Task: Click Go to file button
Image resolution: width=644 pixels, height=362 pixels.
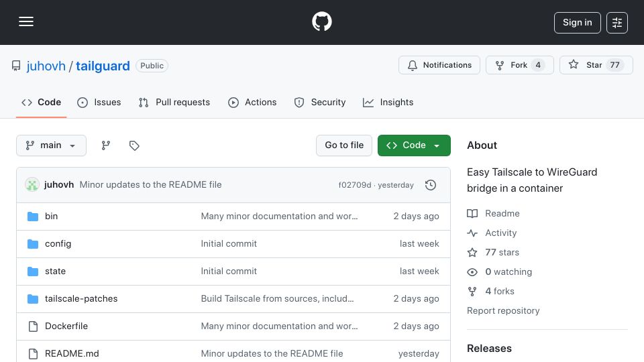Action: pyautogui.click(x=344, y=145)
